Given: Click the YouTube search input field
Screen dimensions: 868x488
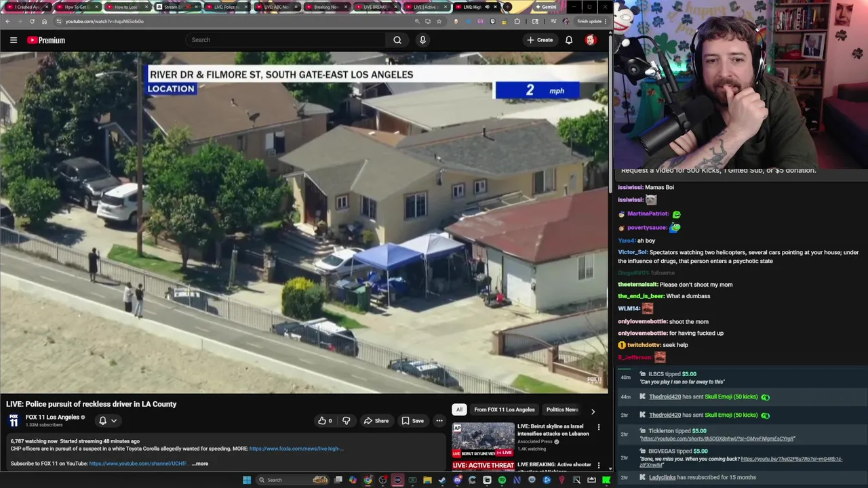Looking at the screenshot, I should coord(285,40).
